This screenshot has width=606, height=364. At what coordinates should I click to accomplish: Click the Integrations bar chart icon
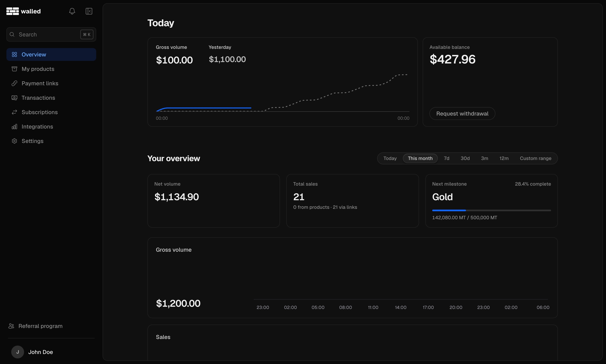[x=14, y=127]
